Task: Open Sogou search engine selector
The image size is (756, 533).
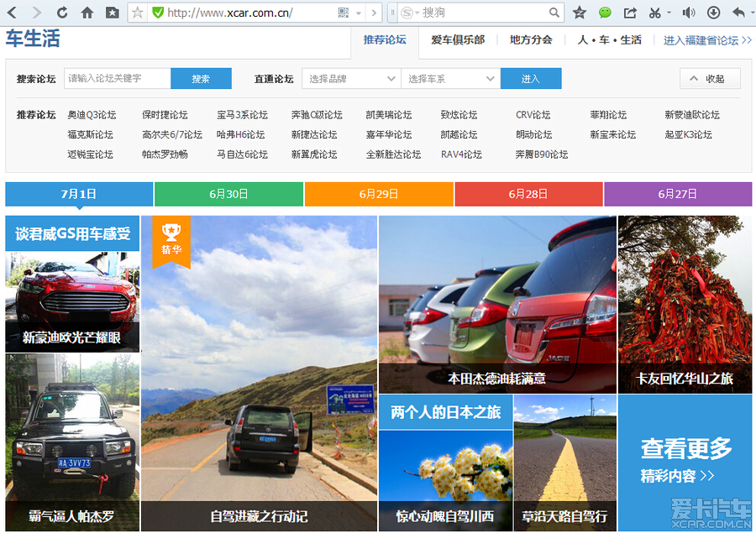Action: point(409,13)
